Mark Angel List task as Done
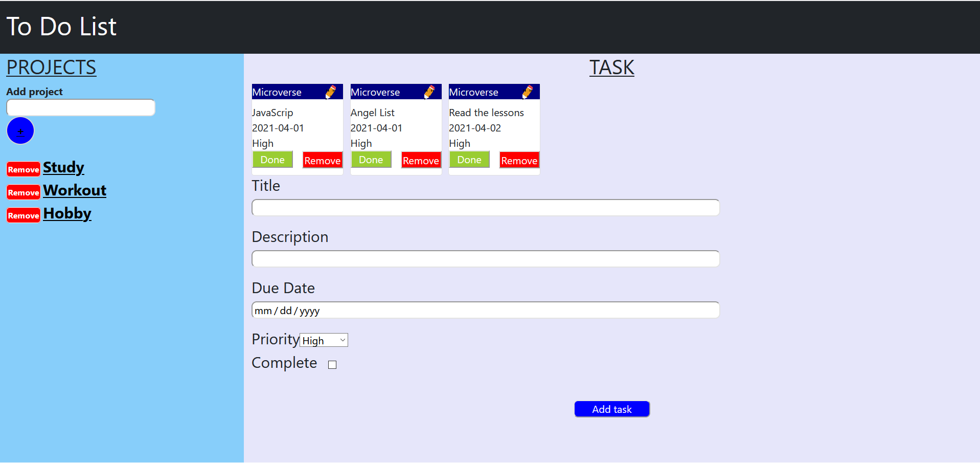This screenshot has height=463, width=980. click(371, 160)
